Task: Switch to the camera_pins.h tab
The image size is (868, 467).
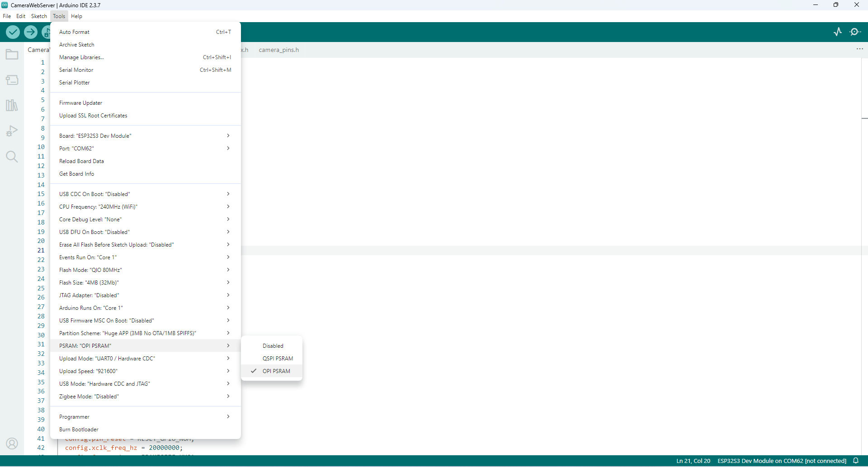Action: tap(278, 50)
